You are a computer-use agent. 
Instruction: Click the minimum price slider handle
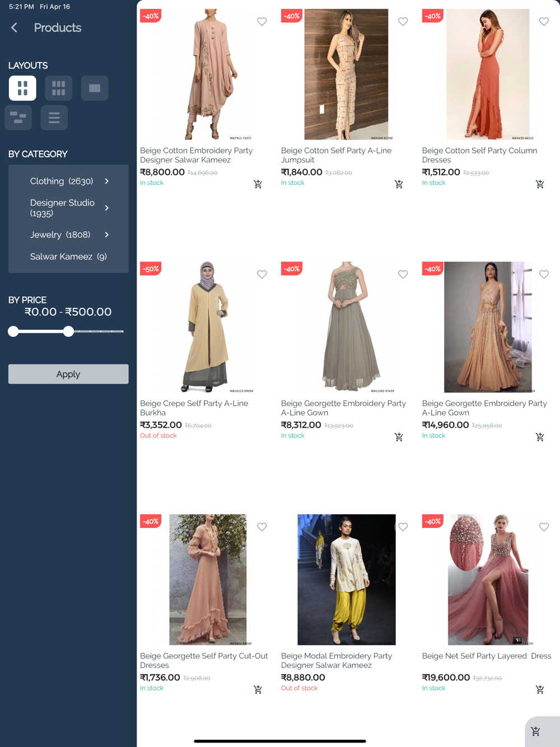pos(13,332)
